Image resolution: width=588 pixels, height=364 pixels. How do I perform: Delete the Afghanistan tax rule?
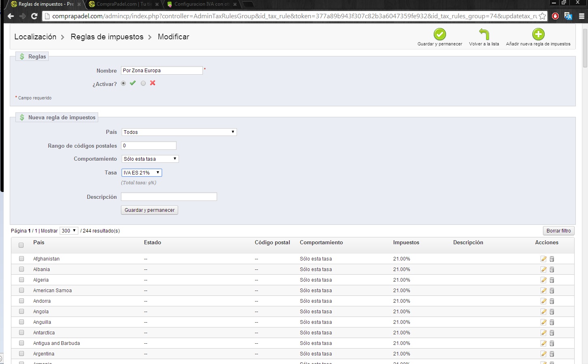[x=552, y=259]
